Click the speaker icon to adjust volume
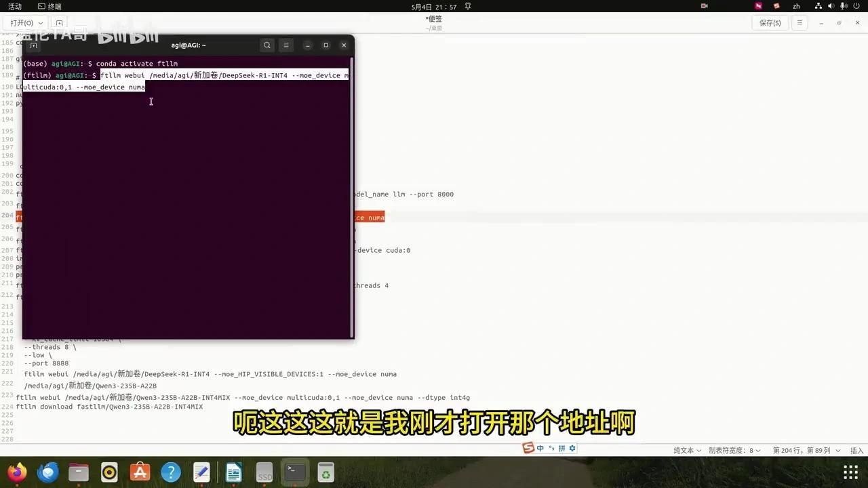Screen dimensions: 868x488 [x=830, y=6]
